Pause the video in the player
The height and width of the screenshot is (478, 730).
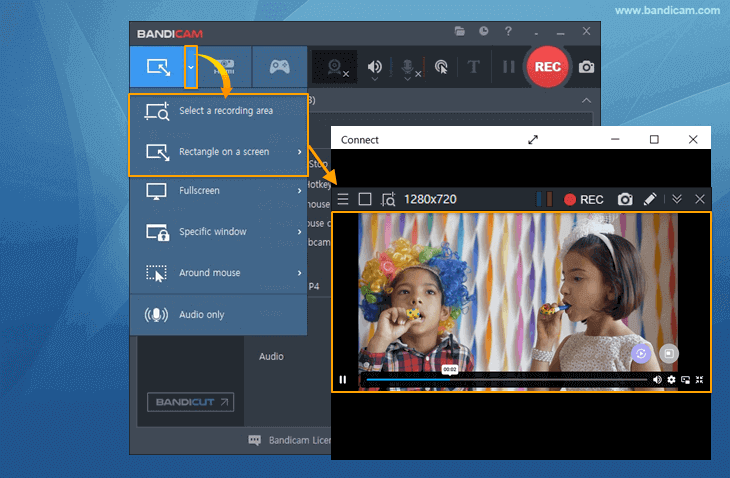click(343, 380)
